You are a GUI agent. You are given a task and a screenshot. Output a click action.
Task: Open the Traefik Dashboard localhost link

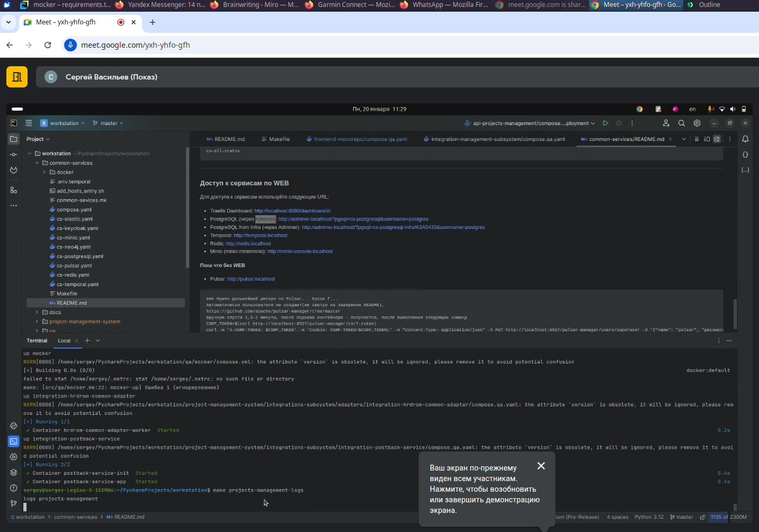coord(292,211)
